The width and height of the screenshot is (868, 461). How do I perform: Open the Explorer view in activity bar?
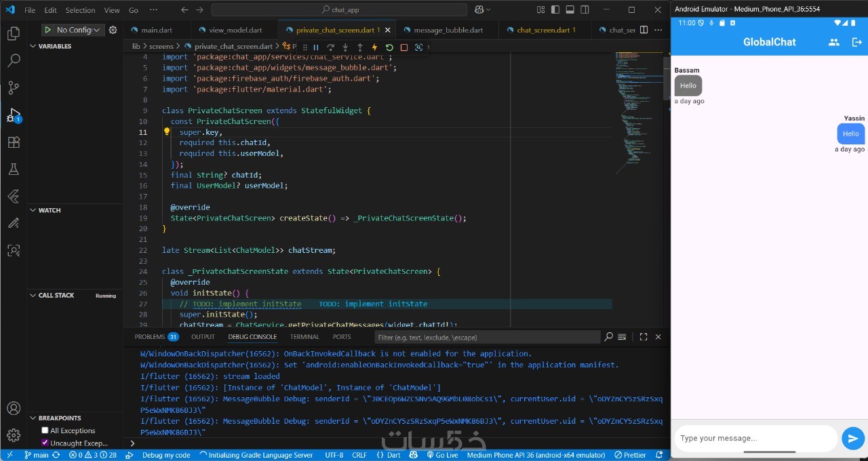[x=13, y=33]
